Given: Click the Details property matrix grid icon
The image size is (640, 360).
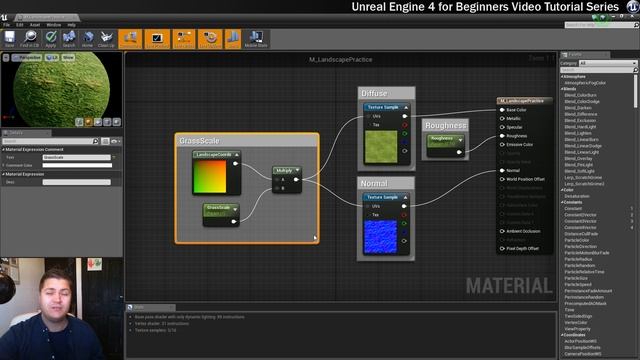Looking at the screenshot, I should tap(105, 141).
